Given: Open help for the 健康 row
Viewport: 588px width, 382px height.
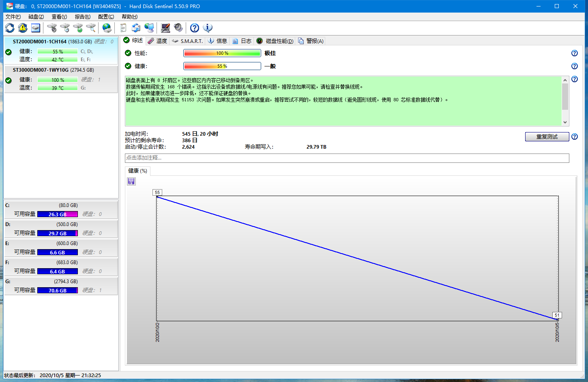Looking at the screenshot, I should (575, 66).
